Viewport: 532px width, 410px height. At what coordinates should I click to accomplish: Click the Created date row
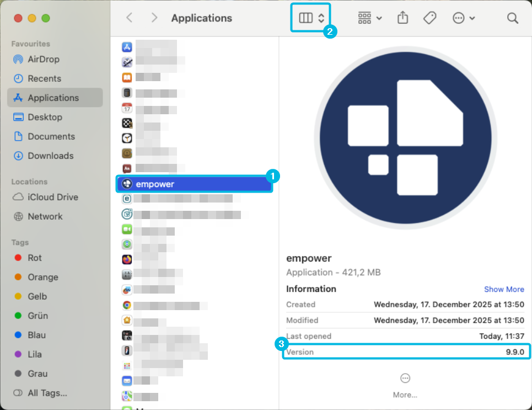click(x=405, y=305)
